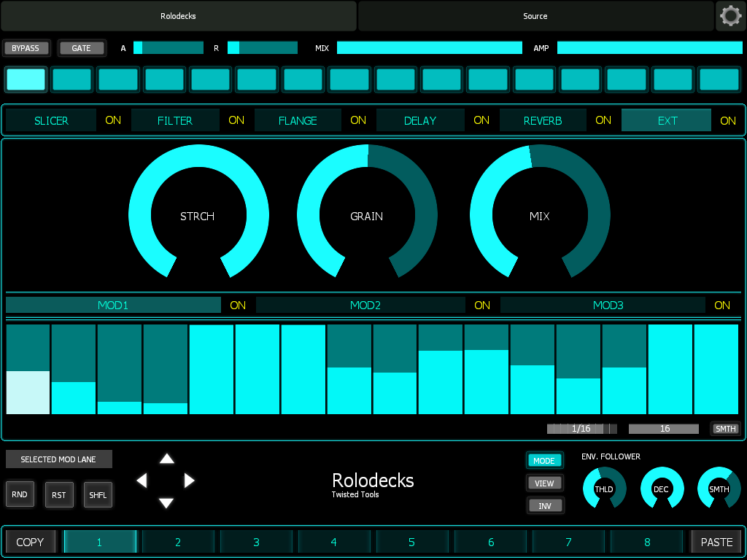This screenshot has height=560, width=747.
Task: Select pattern slot 2
Action: [178, 542]
